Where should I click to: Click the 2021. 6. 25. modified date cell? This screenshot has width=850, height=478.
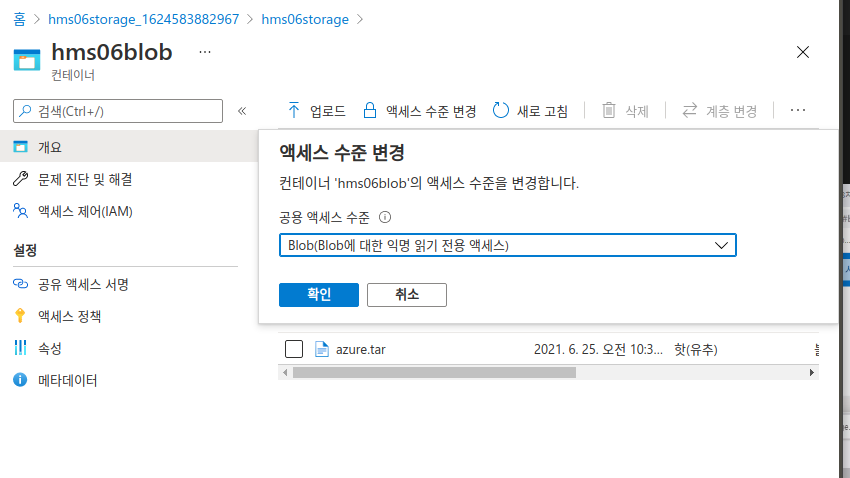pos(598,350)
